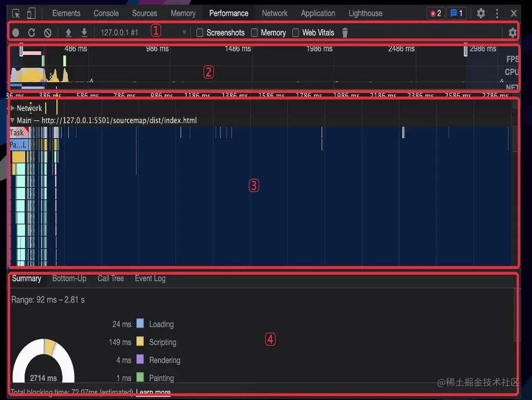Screen dimensions: 532x400
Task: Click the Scripting yellow color swatch
Action: (x=140, y=341)
